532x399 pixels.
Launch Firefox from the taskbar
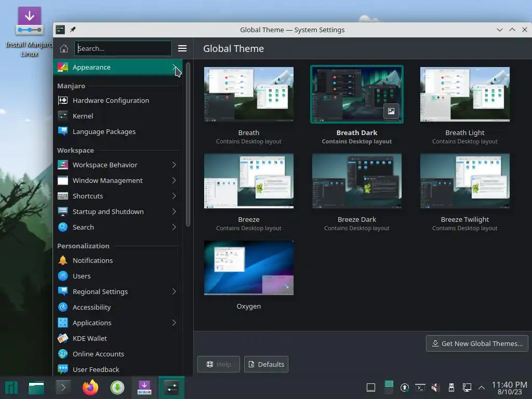(90, 388)
